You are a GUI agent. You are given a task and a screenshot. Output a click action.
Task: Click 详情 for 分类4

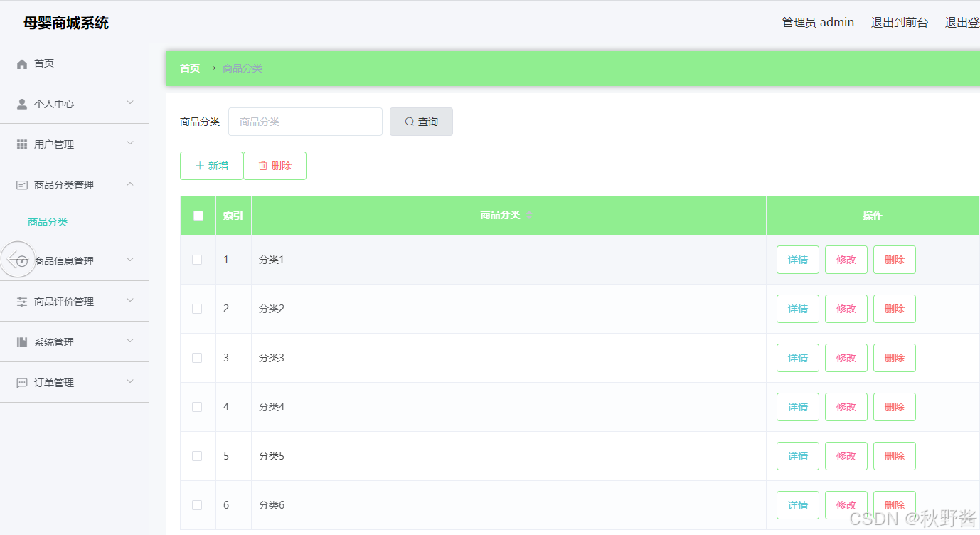tap(798, 407)
